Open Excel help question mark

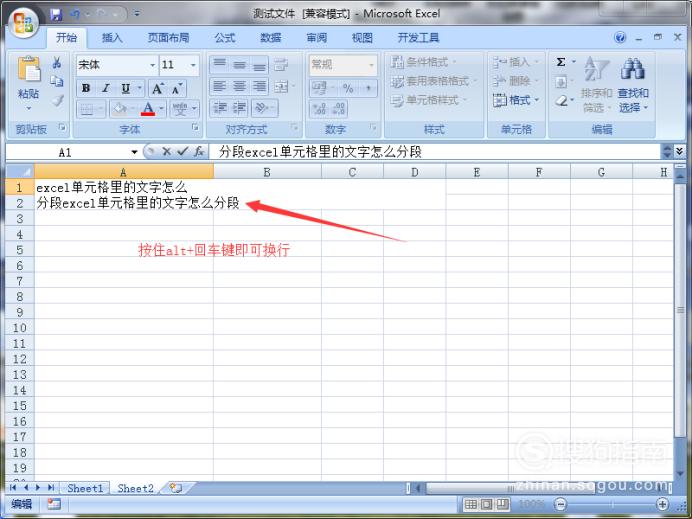coord(620,38)
